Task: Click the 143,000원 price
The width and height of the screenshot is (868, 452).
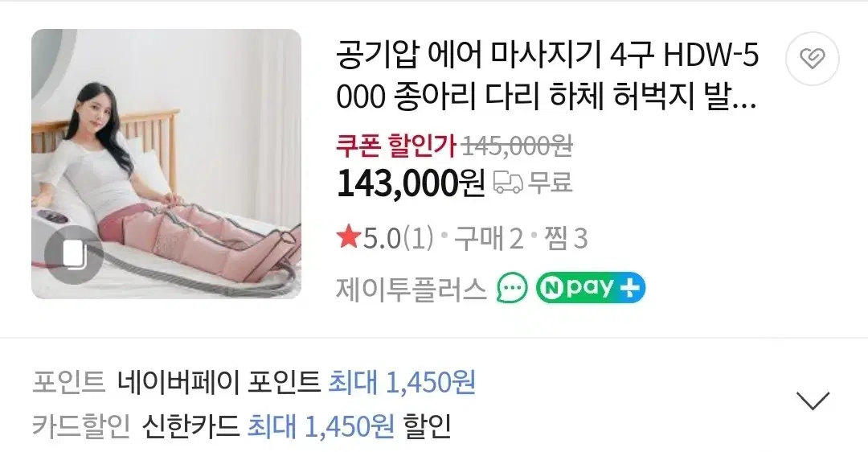Action: (x=410, y=183)
